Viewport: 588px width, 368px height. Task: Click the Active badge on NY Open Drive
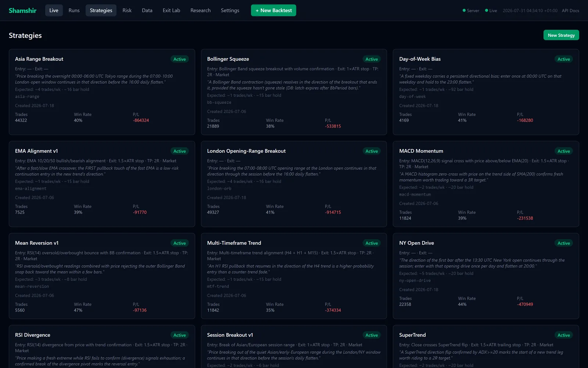pyautogui.click(x=564, y=243)
